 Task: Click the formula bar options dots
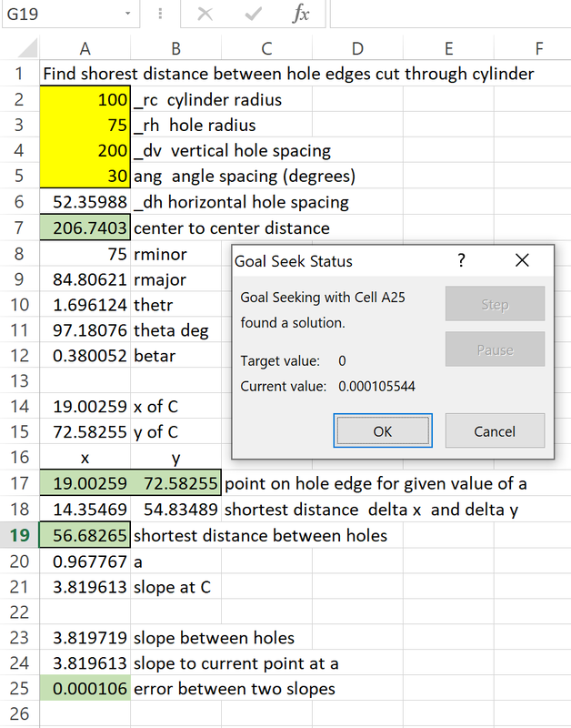[x=161, y=15]
